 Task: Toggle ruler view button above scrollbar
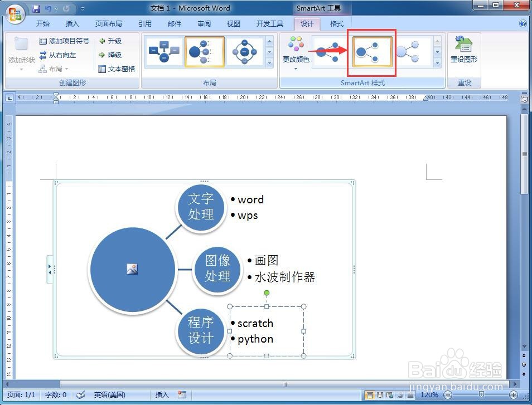point(524,99)
